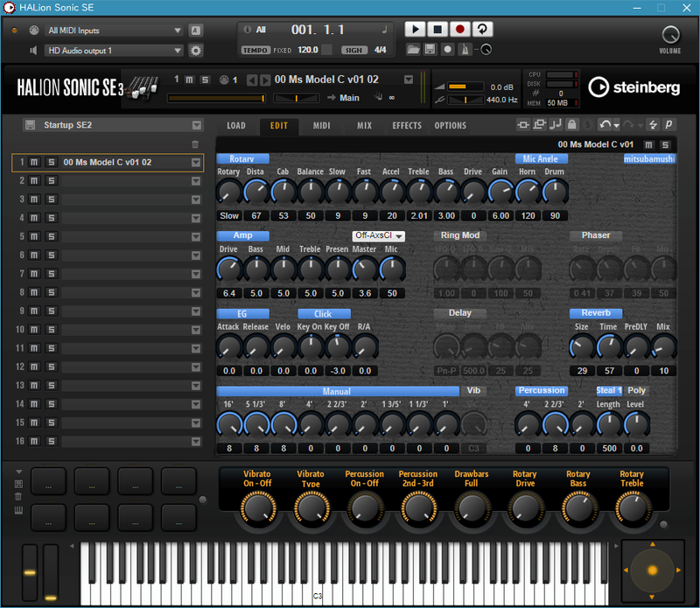
Task: Click the save pads disk icon
Action: tap(18, 484)
